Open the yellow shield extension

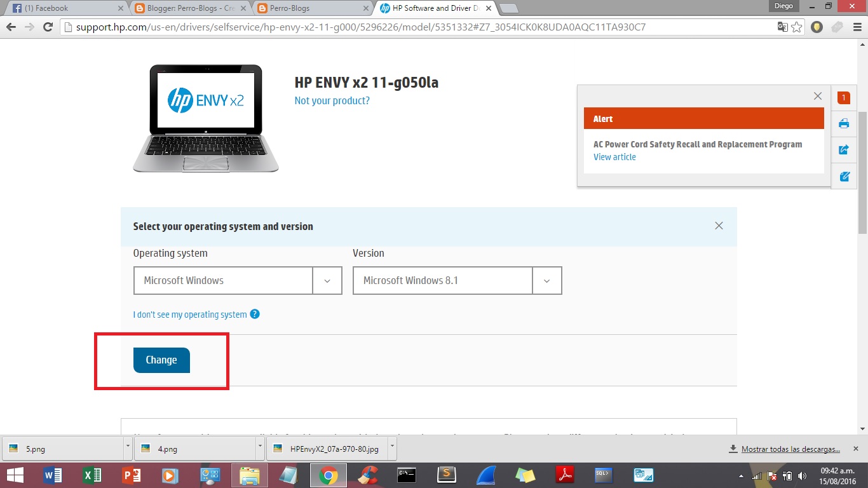(818, 27)
